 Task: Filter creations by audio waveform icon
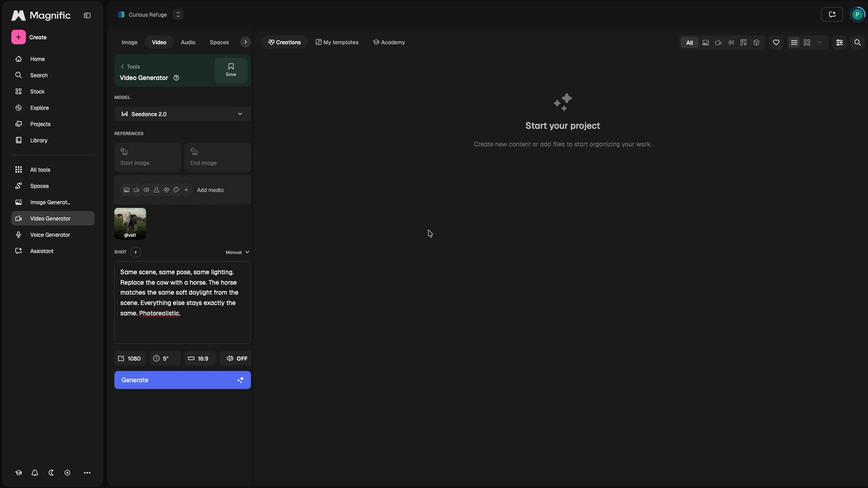point(731,42)
